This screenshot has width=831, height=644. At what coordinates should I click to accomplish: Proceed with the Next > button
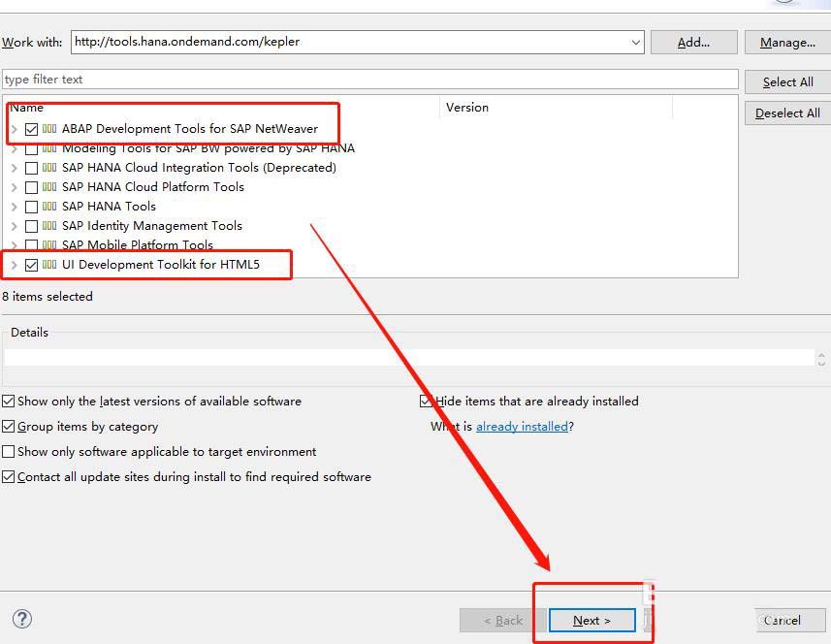[592, 620]
